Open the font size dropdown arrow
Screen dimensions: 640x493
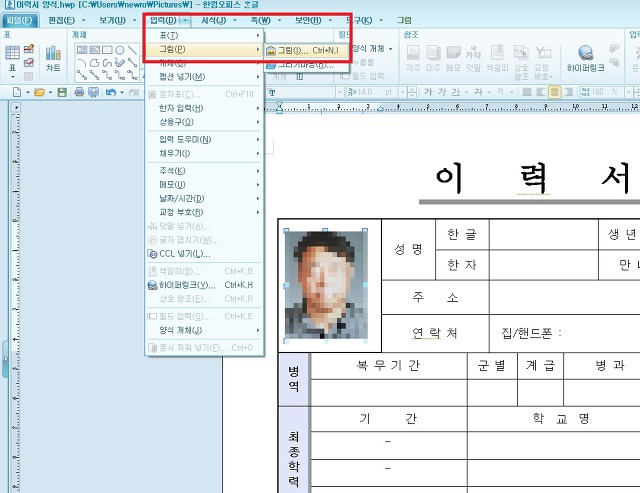coord(402,92)
